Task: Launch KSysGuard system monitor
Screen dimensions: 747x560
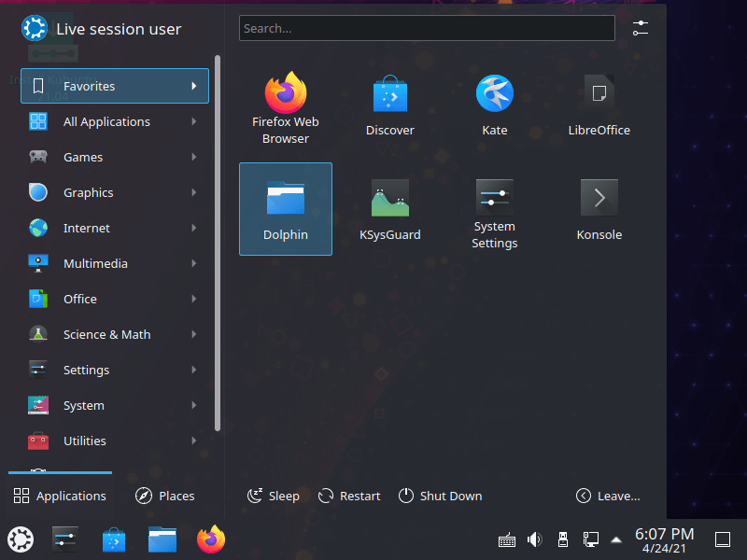Action: 389,209
